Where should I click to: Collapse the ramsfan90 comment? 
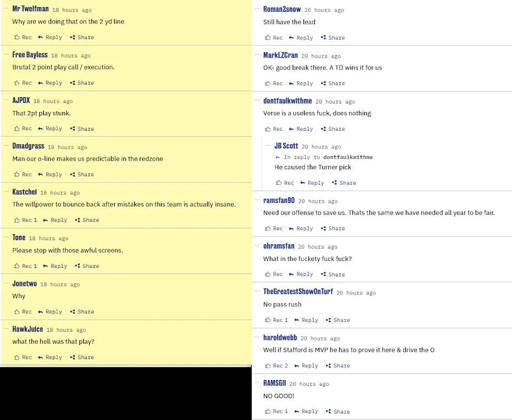pyautogui.click(x=257, y=200)
